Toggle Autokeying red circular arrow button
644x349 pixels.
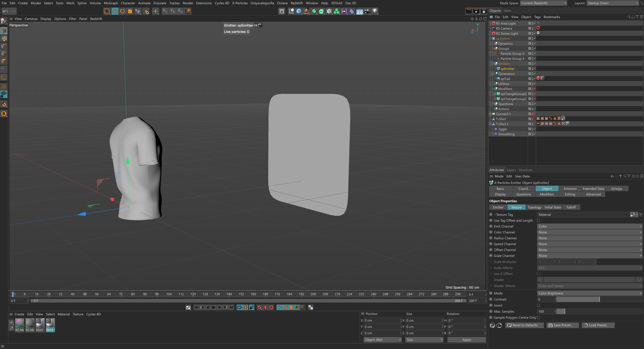point(265,308)
